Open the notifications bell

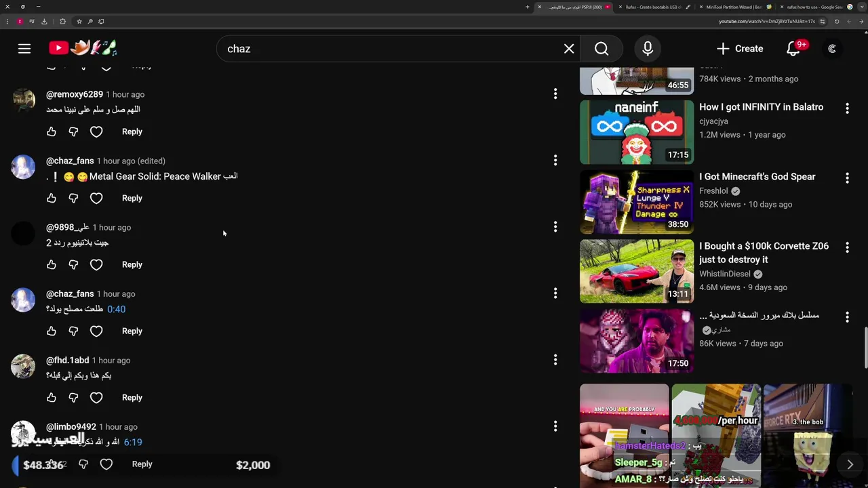point(793,49)
